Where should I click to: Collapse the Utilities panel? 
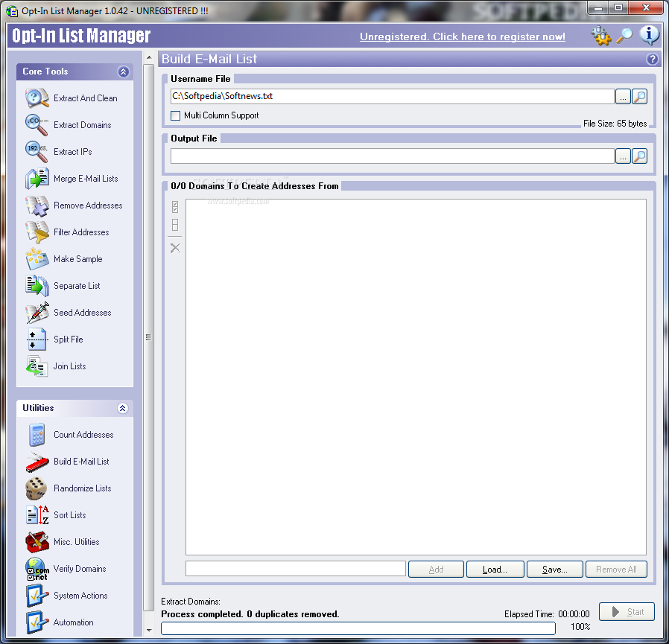coord(123,408)
